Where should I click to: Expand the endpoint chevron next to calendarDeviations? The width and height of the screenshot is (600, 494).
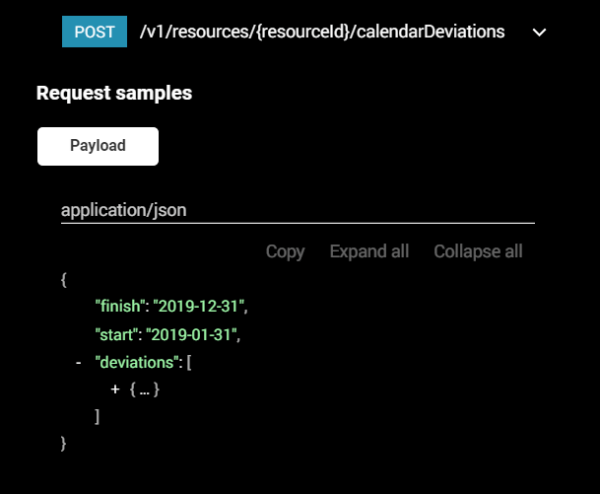539,33
